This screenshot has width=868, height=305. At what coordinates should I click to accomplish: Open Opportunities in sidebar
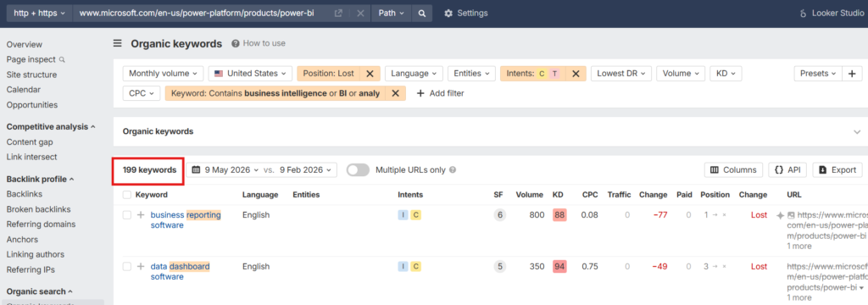(32, 105)
